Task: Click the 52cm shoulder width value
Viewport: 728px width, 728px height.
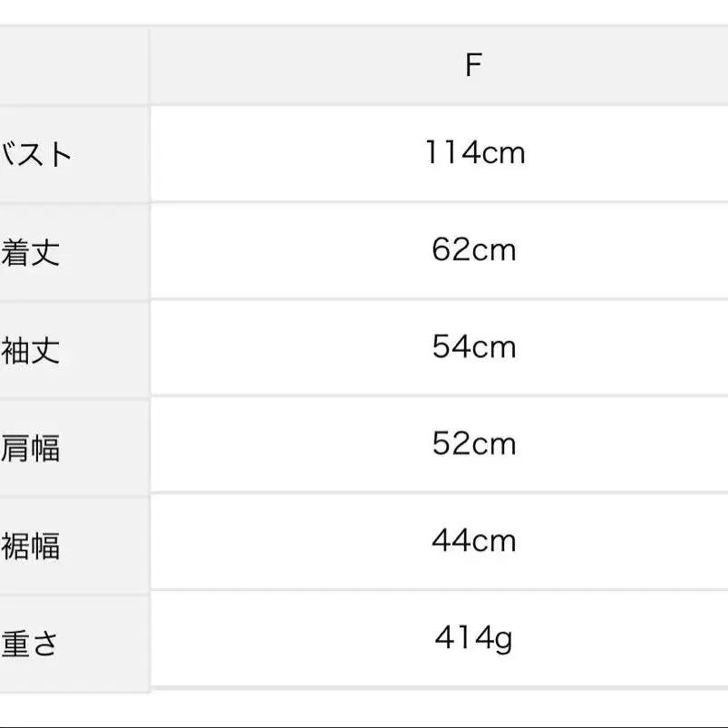Action: tap(473, 444)
